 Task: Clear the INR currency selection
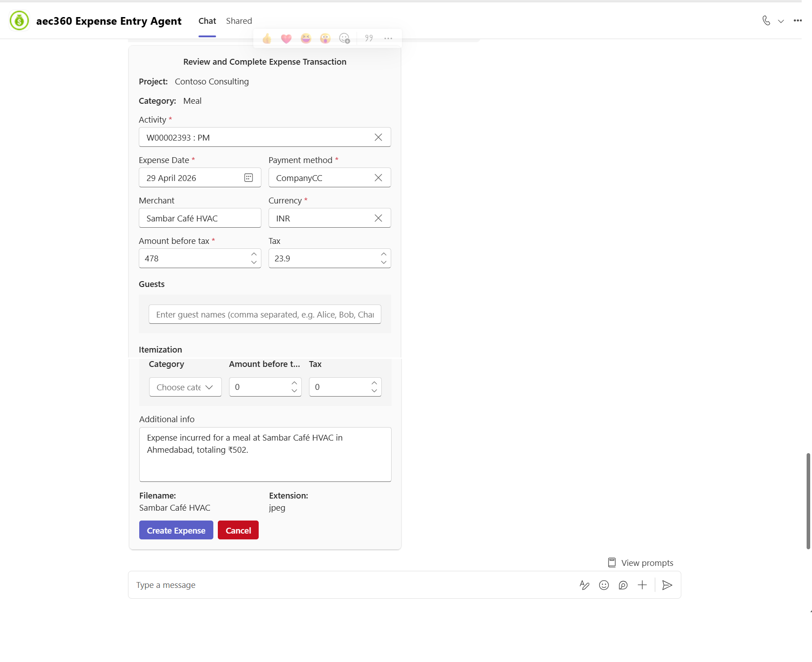tap(379, 218)
